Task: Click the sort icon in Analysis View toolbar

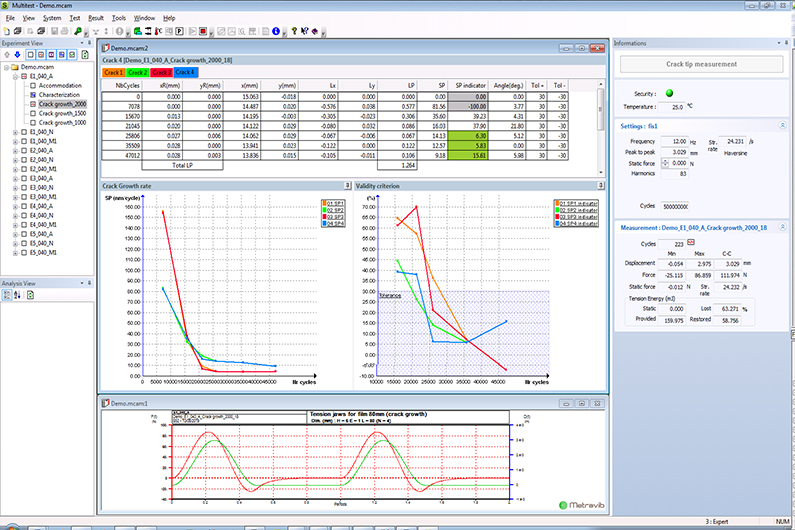Action: pos(17,295)
